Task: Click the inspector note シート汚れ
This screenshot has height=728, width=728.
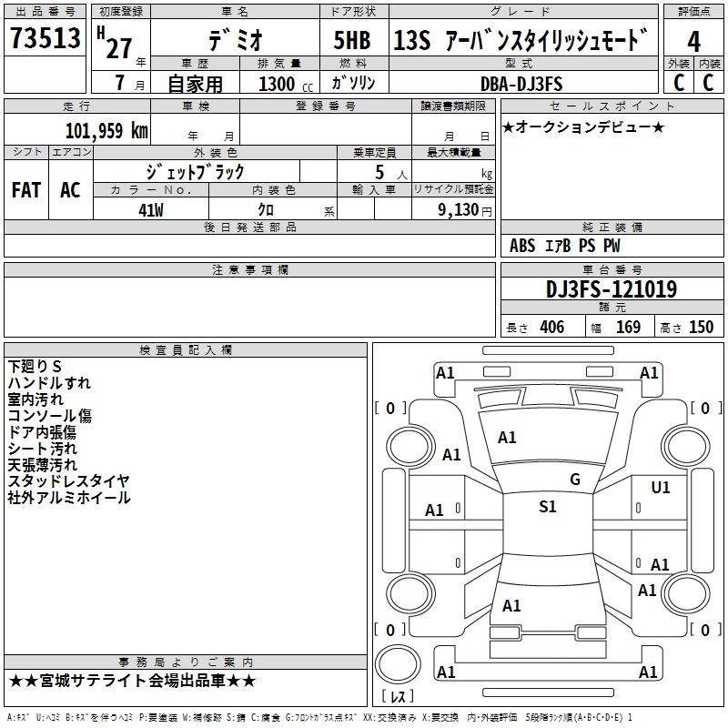Action: tap(42, 449)
